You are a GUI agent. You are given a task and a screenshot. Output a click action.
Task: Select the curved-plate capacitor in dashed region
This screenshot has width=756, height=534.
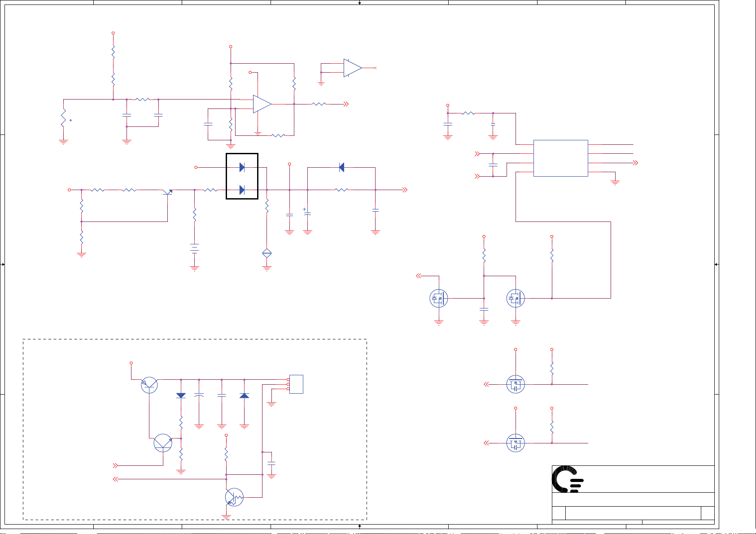pyautogui.click(x=199, y=395)
